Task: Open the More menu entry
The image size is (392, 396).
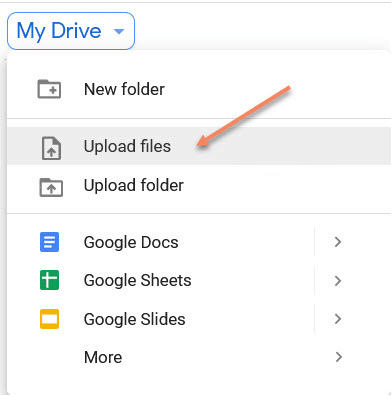Action: click(x=199, y=357)
